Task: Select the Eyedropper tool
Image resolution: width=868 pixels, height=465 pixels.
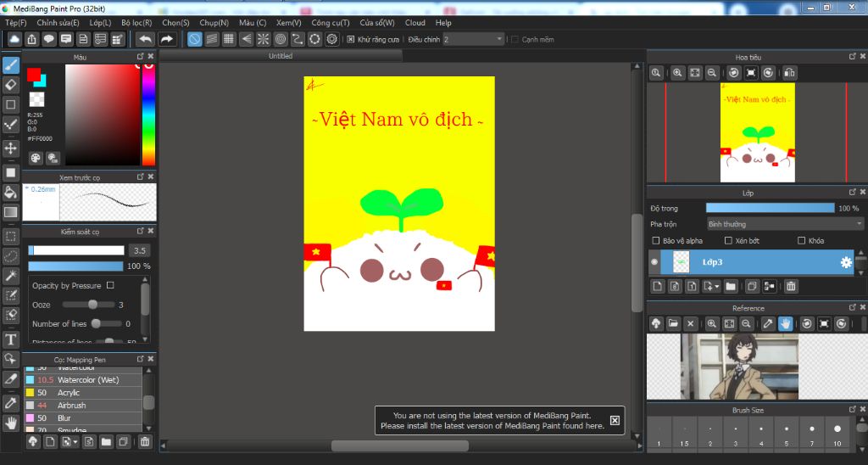Action: (10, 403)
